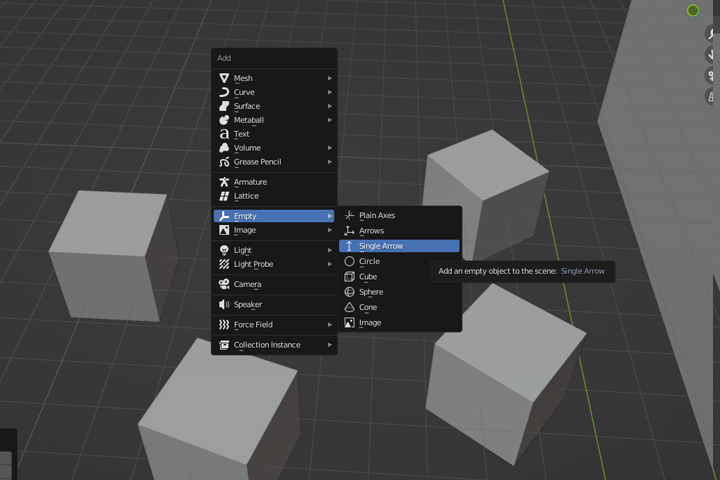Select Circle empty type
The height and width of the screenshot is (480, 720).
click(399, 261)
